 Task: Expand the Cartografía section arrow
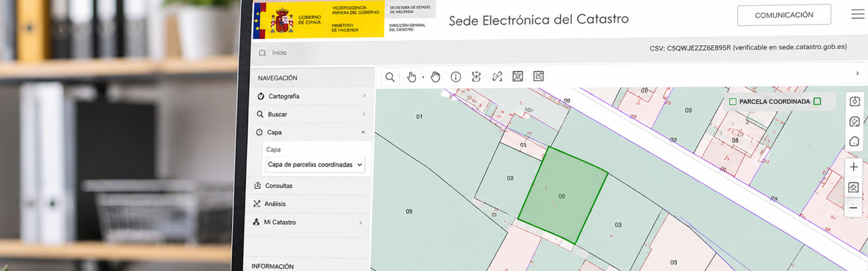[x=364, y=96]
